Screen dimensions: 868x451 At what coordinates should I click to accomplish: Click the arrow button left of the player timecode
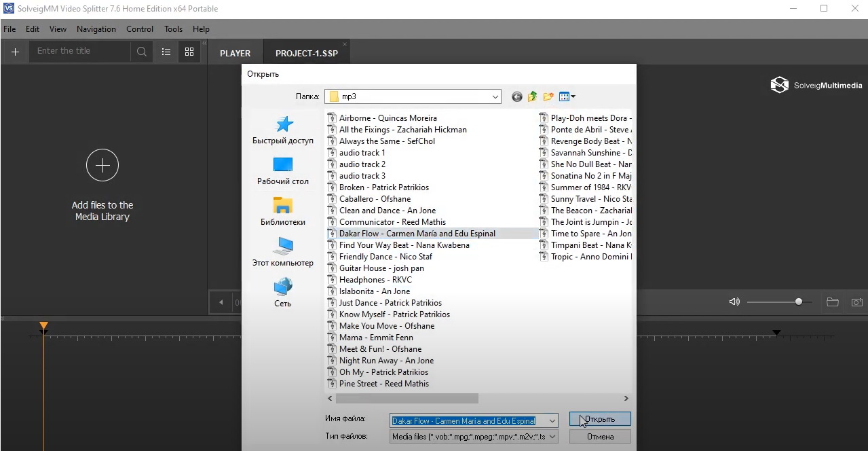tap(221, 302)
